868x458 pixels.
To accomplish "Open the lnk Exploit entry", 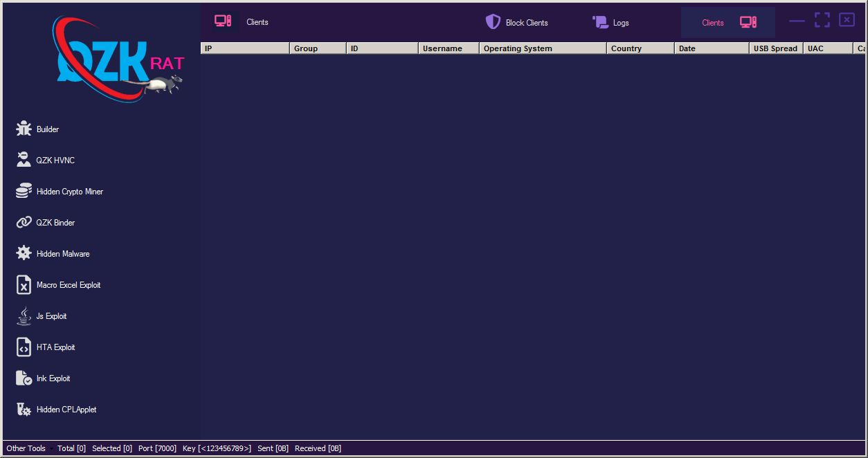I will 53,378.
